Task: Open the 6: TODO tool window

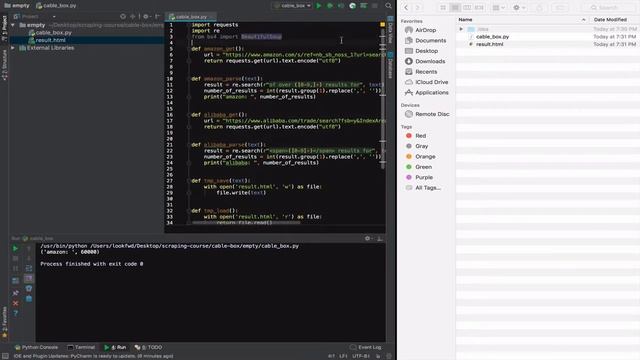Action: (x=149, y=347)
